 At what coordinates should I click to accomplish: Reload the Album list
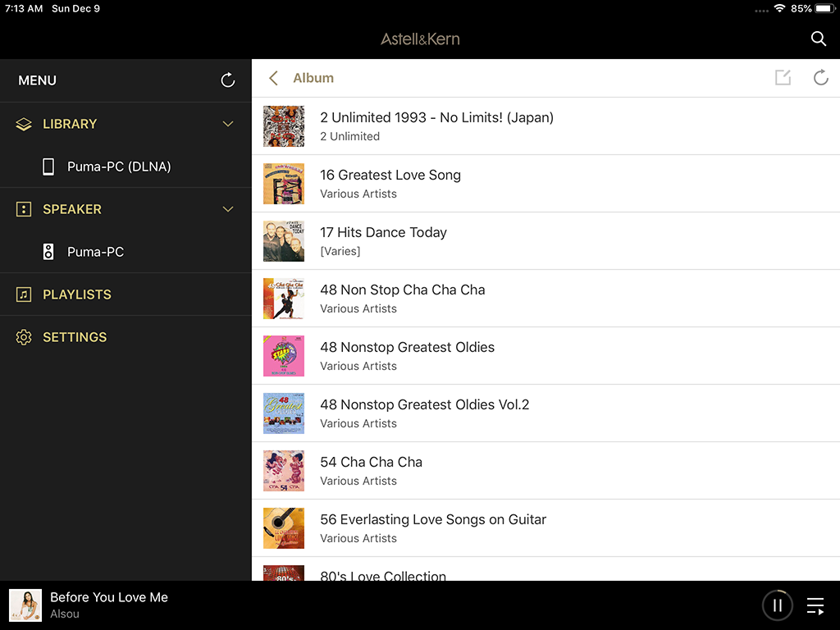820,78
